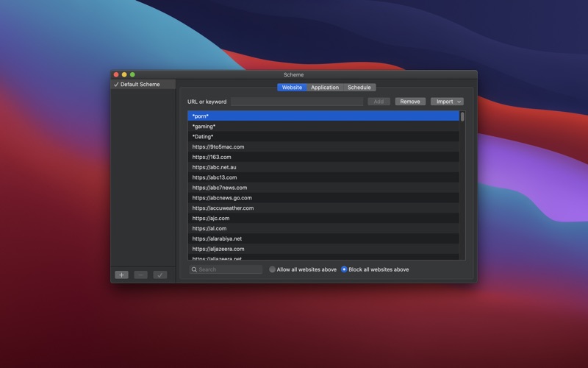
Task: Click the Add button
Action: point(379,102)
